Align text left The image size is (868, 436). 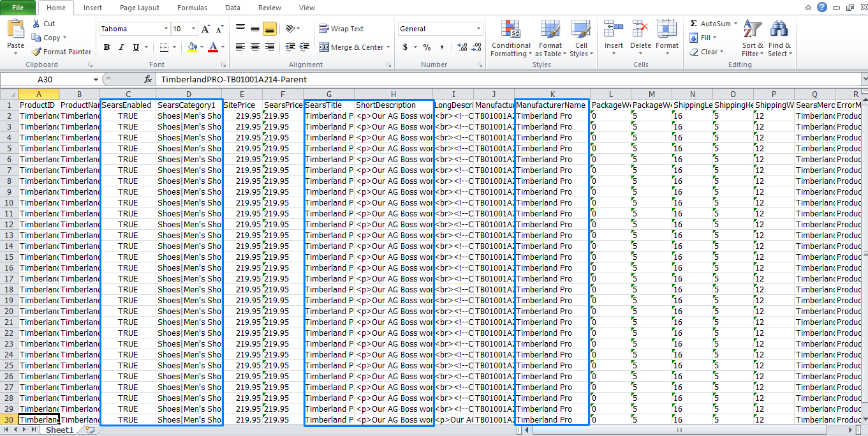[240, 47]
